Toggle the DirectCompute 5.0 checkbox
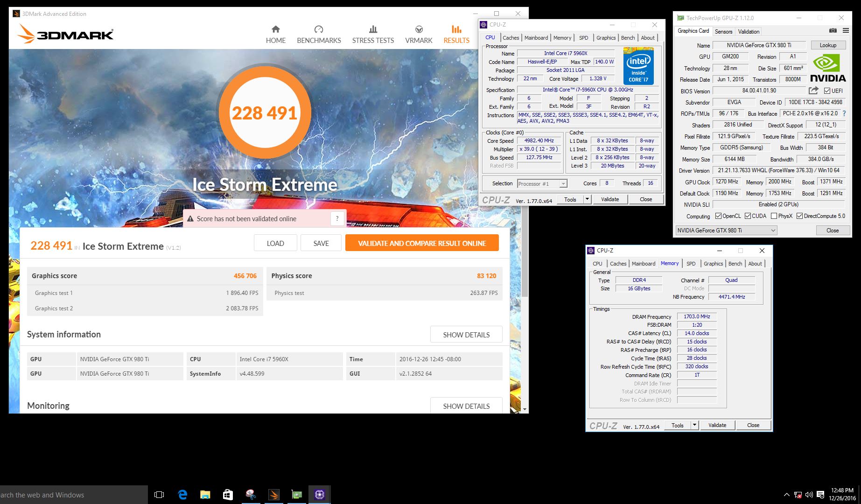The image size is (861, 504). (800, 216)
